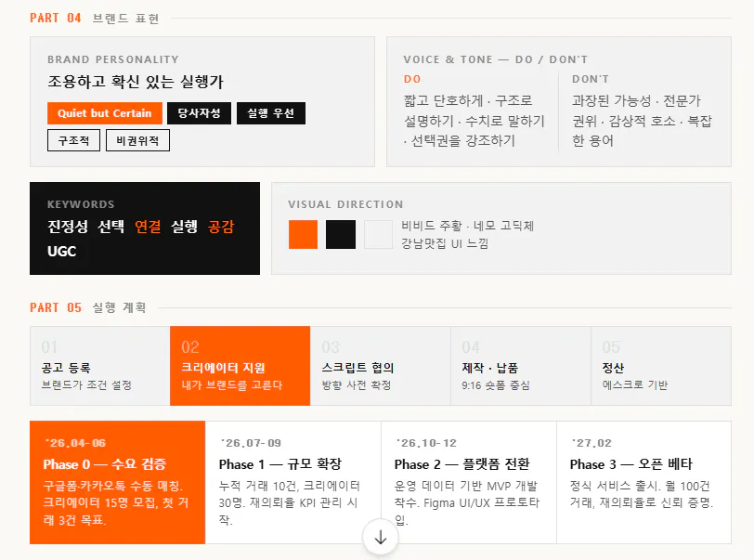Select the black color swatch
Image resolution: width=754 pixels, height=560 pixels.
(x=341, y=234)
